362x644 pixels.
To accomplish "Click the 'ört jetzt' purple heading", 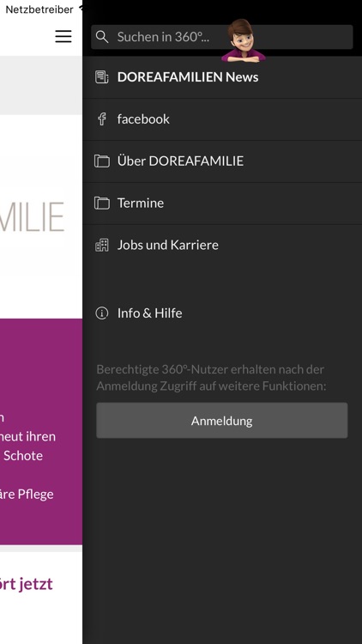I will click(x=27, y=584).
